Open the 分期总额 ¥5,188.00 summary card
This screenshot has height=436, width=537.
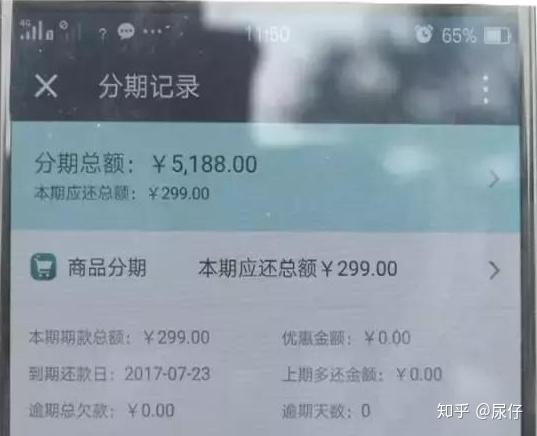[265, 177]
